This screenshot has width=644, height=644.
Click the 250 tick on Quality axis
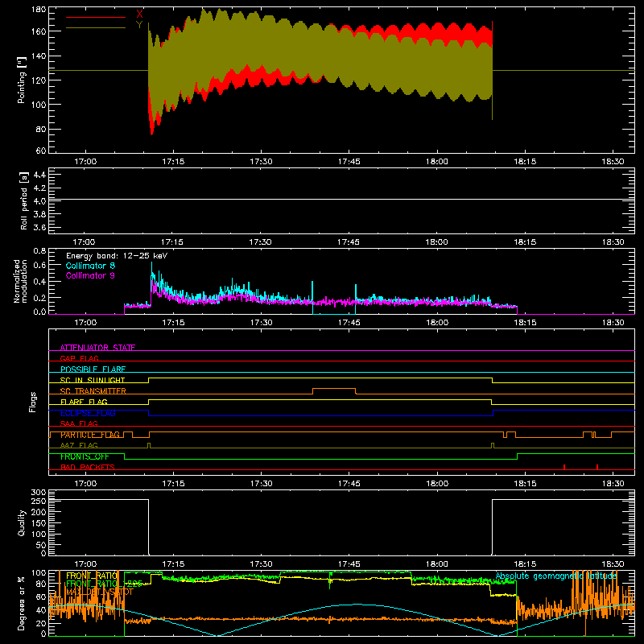coord(39,501)
